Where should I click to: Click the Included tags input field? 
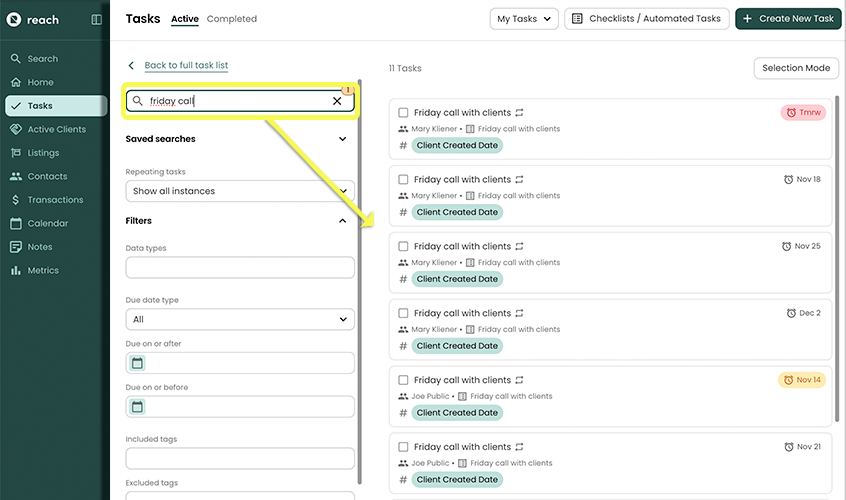point(240,459)
